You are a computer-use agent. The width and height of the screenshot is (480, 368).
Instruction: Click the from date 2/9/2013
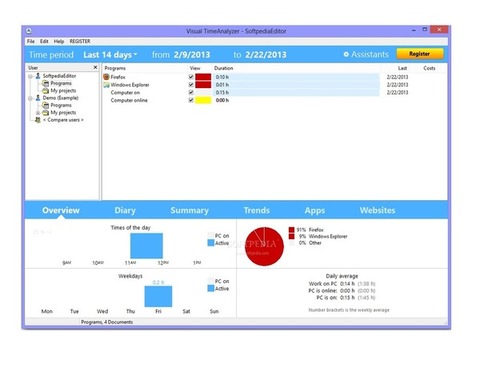[192, 55]
